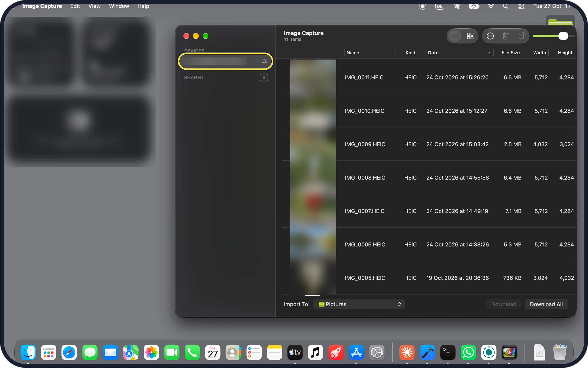The height and width of the screenshot is (368, 588).
Task: Click the rotate image icon
Action: click(x=522, y=36)
